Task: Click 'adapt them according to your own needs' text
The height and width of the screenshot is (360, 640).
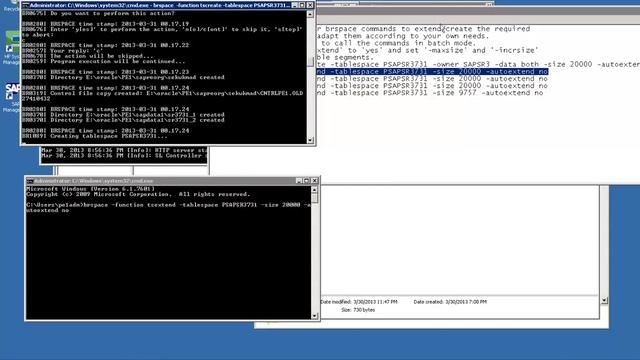Action: [403, 36]
